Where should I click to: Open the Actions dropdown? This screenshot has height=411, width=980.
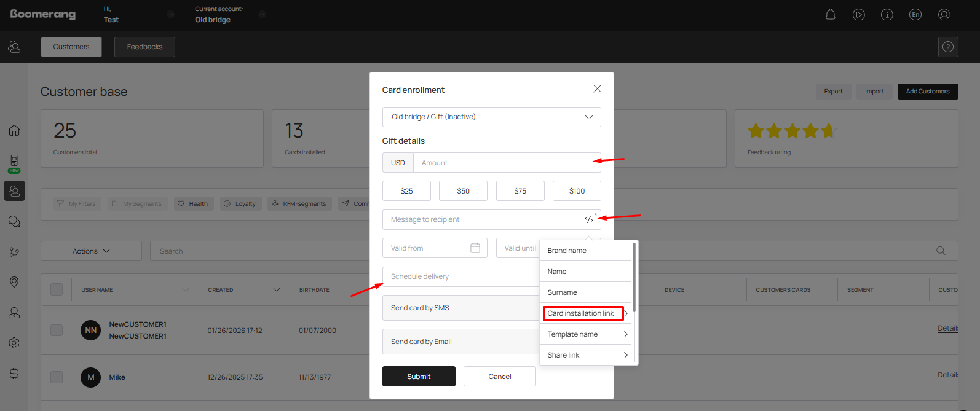91,251
